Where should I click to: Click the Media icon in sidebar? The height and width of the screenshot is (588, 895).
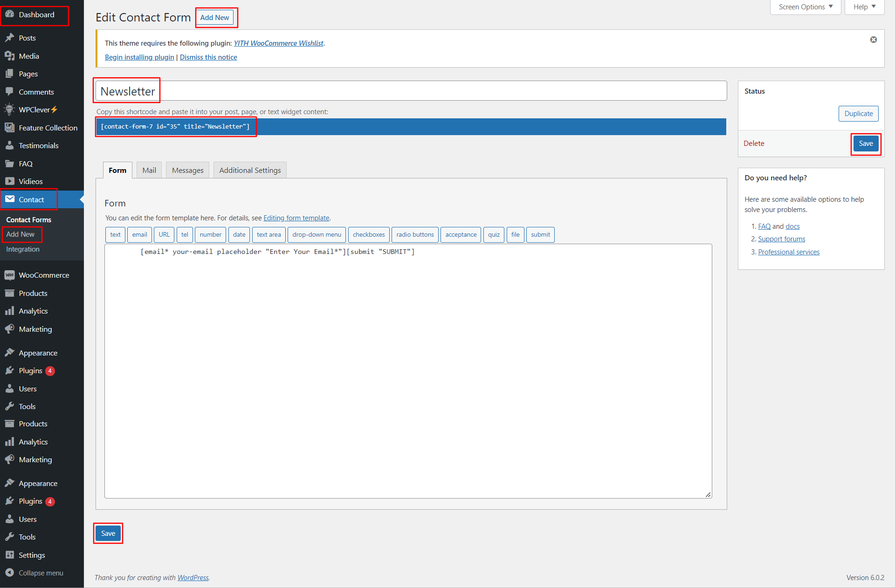[9, 56]
